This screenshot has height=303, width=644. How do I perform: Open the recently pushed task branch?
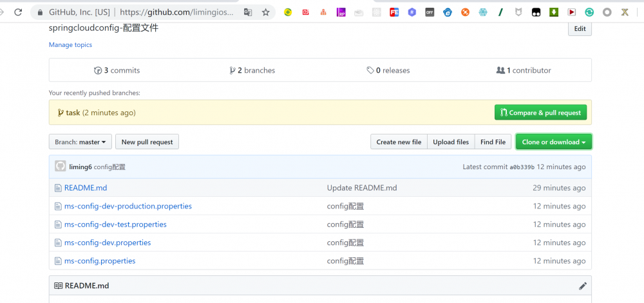point(73,113)
